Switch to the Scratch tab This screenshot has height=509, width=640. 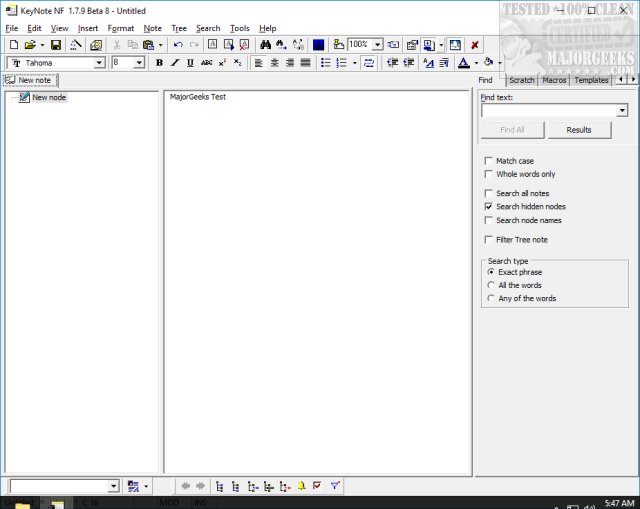point(521,80)
